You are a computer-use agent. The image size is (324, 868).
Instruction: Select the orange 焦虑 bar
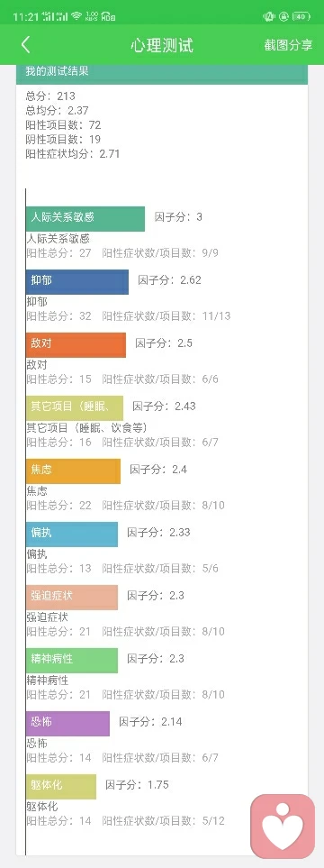[x=73, y=471]
